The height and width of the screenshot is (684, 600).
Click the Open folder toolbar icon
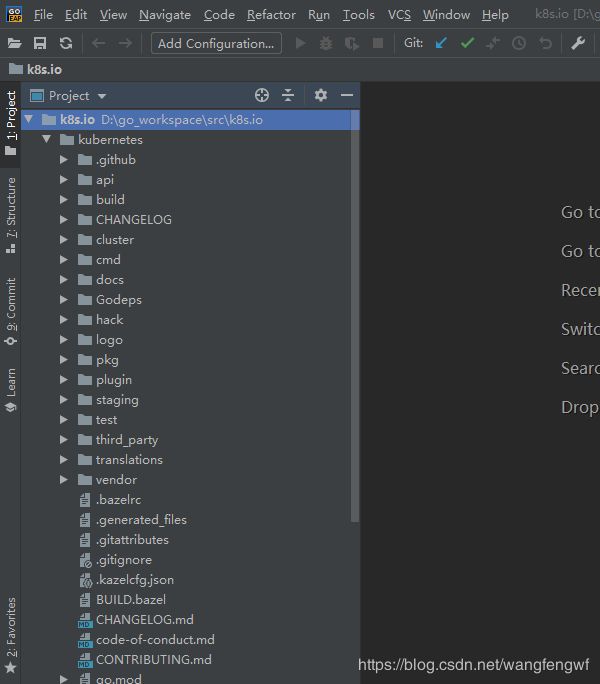(x=14, y=43)
